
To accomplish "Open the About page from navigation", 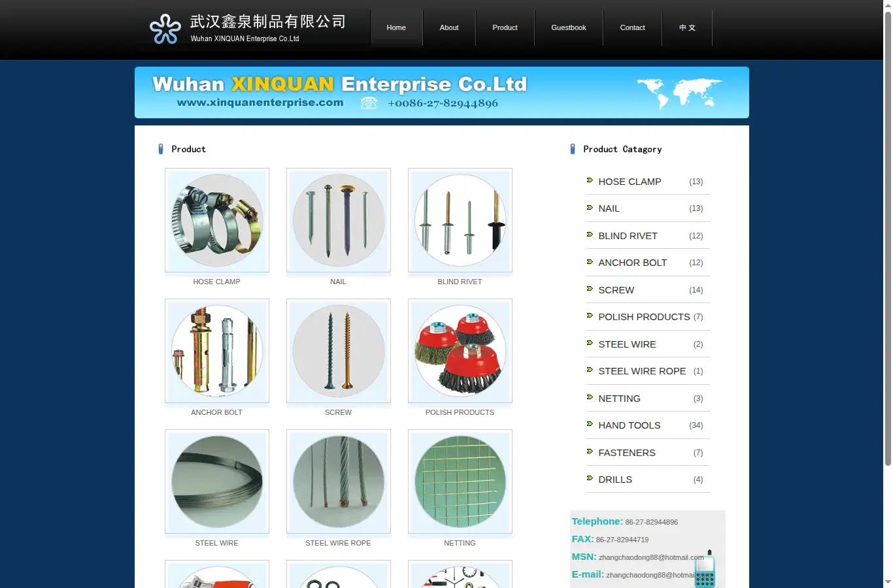I will pyautogui.click(x=449, y=27).
